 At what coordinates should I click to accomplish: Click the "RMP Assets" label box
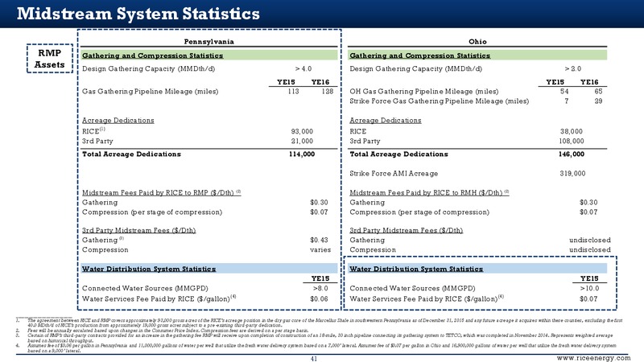pos(50,59)
